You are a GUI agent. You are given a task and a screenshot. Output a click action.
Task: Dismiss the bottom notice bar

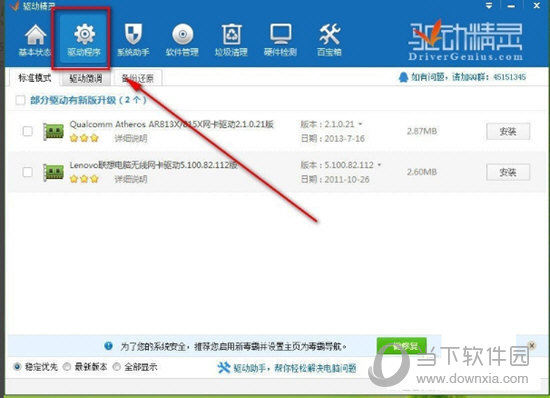(532, 345)
